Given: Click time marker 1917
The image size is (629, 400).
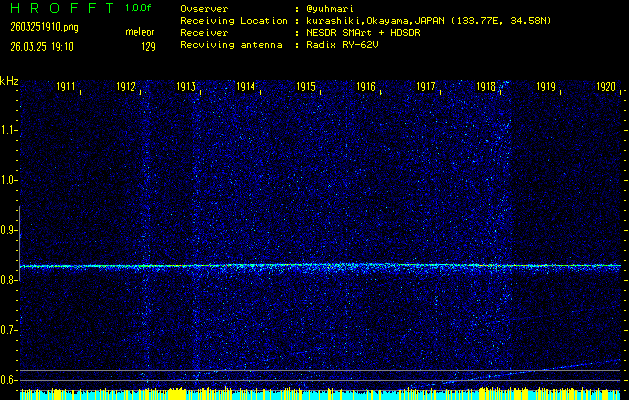Looking at the screenshot, I should [x=425, y=86].
